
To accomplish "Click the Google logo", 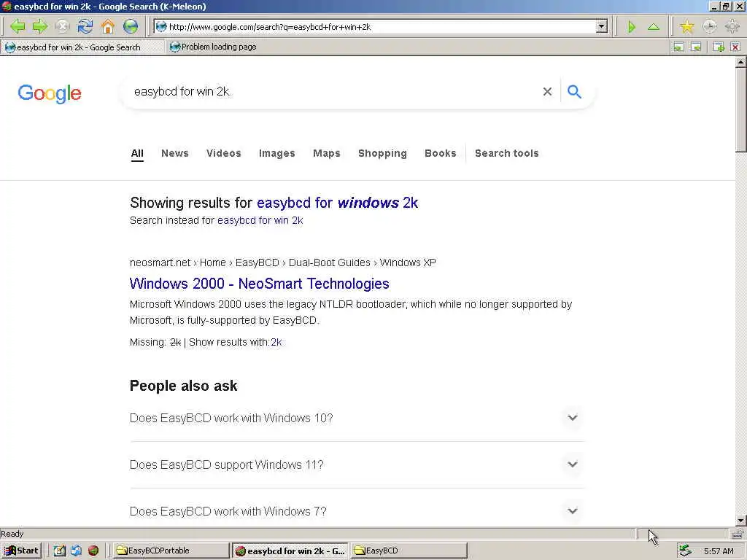I will (50, 93).
